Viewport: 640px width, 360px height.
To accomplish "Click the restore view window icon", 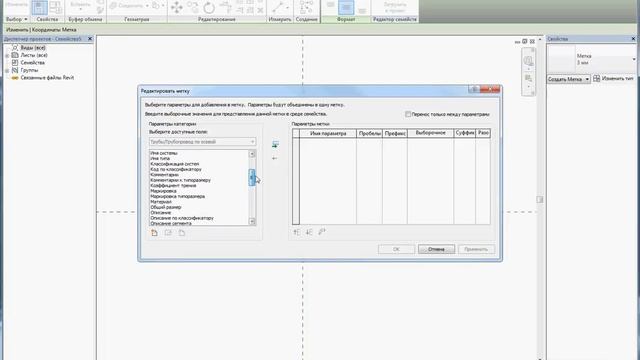I will click(x=525, y=42).
